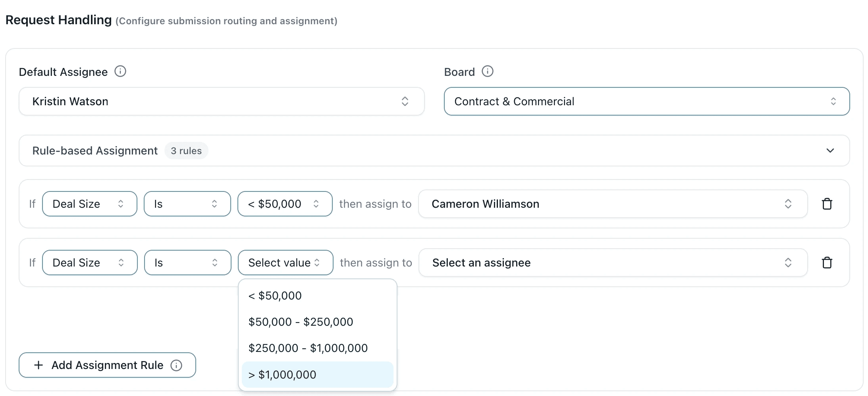
Task: Open second rule's Is operator dropdown
Action: (187, 263)
